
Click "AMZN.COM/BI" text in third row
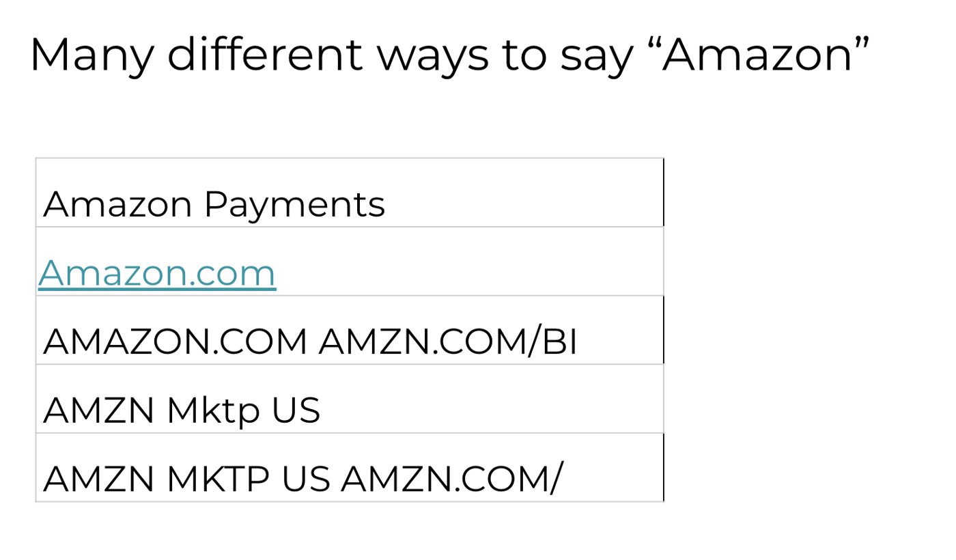pyautogui.click(x=448, y=342)
